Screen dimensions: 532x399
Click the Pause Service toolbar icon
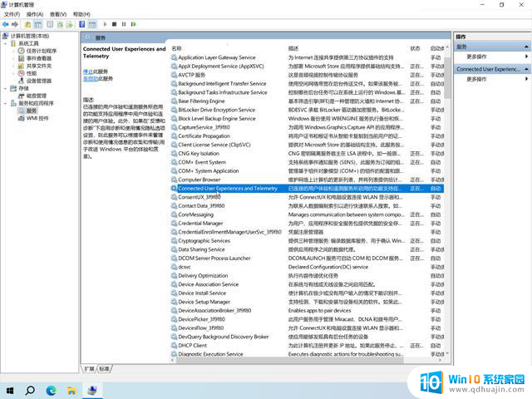[124, 24]
